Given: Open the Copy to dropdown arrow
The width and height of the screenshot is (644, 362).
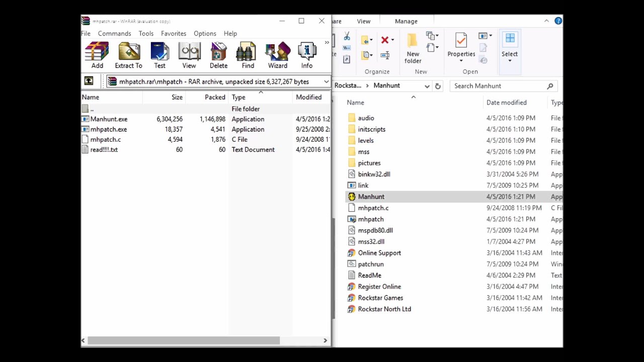Looking at the screenshot, I should coord(371,55).
